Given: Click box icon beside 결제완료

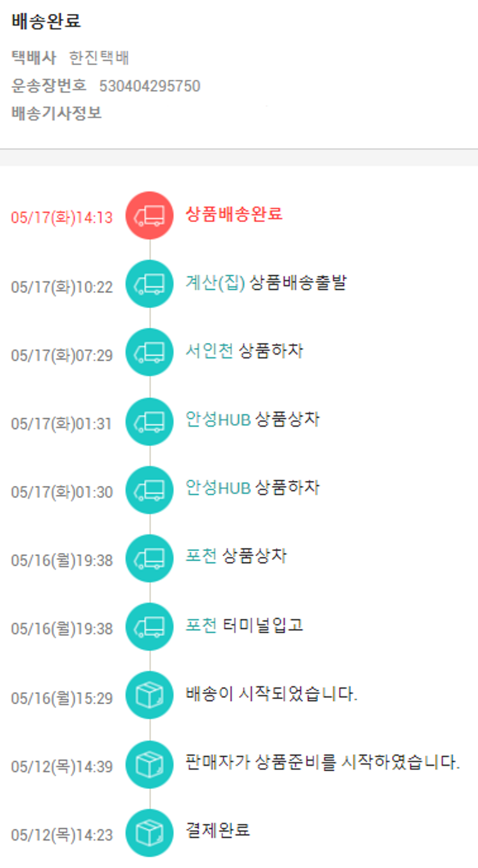Looking at the screenshot, I should tap(150, 832).
